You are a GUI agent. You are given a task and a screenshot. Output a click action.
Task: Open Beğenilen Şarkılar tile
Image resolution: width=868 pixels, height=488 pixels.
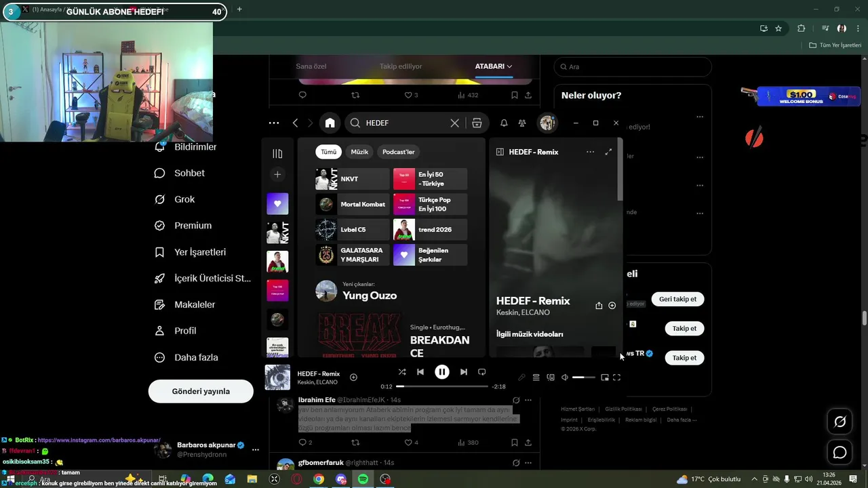[430, 255]
